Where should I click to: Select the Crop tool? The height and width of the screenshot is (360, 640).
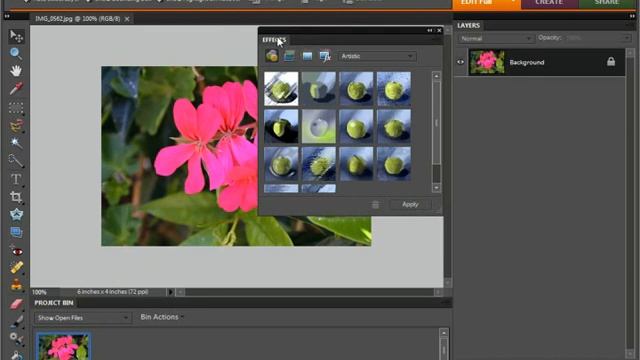pos(16,197)
